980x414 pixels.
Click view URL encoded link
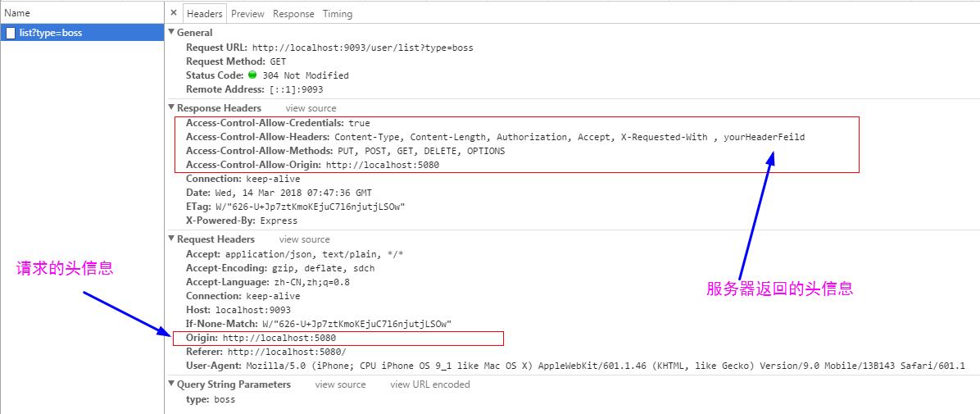click(x=430, y=384)
